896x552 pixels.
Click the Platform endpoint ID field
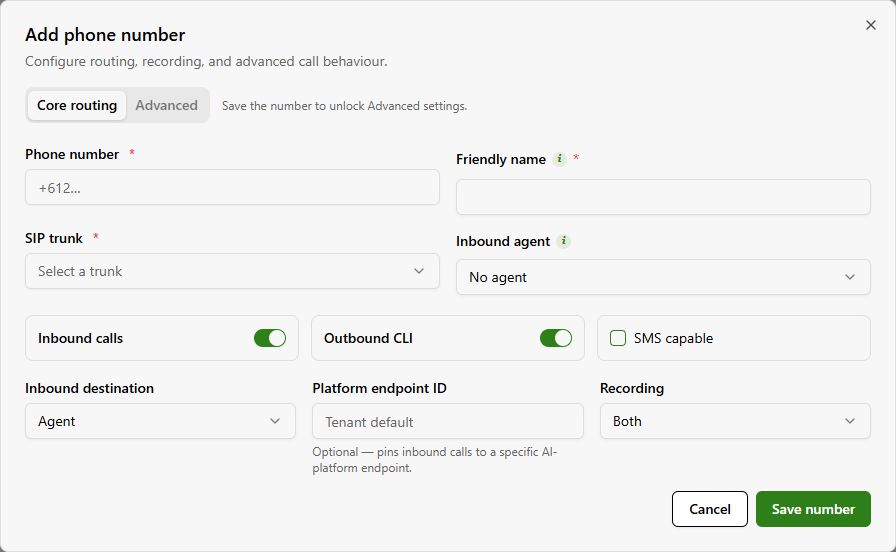pyautogui.click(x=447, y=421)
